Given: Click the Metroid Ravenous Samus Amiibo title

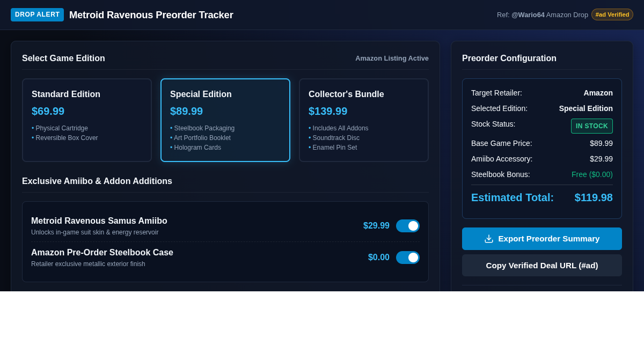Looking at the screenshot, I should [x=99, y=221].
